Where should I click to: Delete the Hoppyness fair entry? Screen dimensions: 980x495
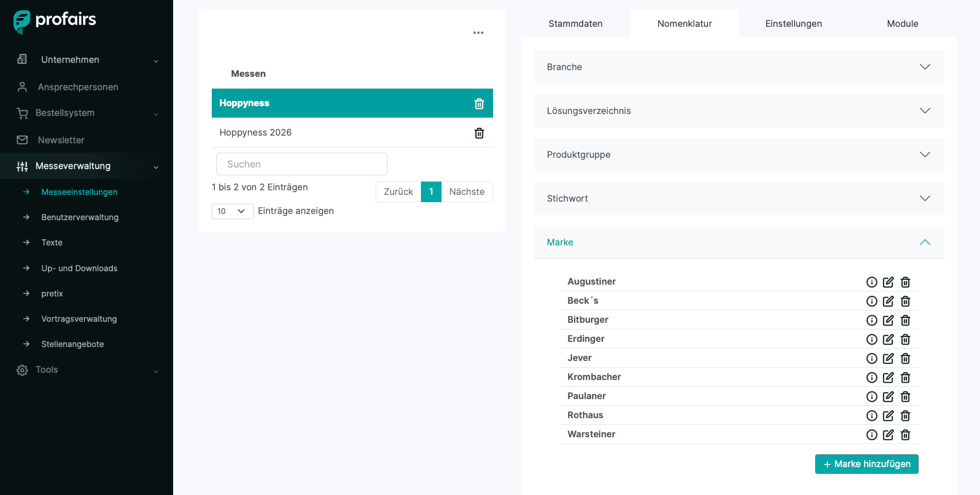click(x=479, y=104)
